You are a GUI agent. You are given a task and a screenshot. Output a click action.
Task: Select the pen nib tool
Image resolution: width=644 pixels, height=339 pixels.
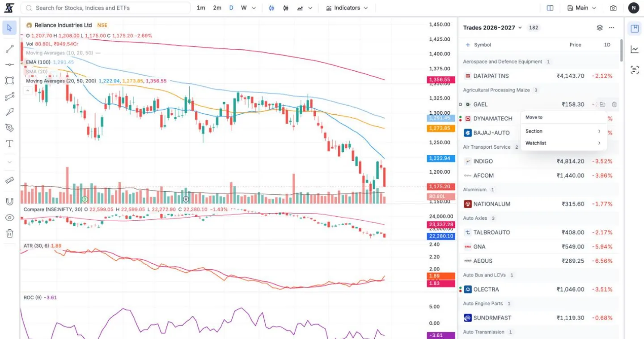click(9, 128)
